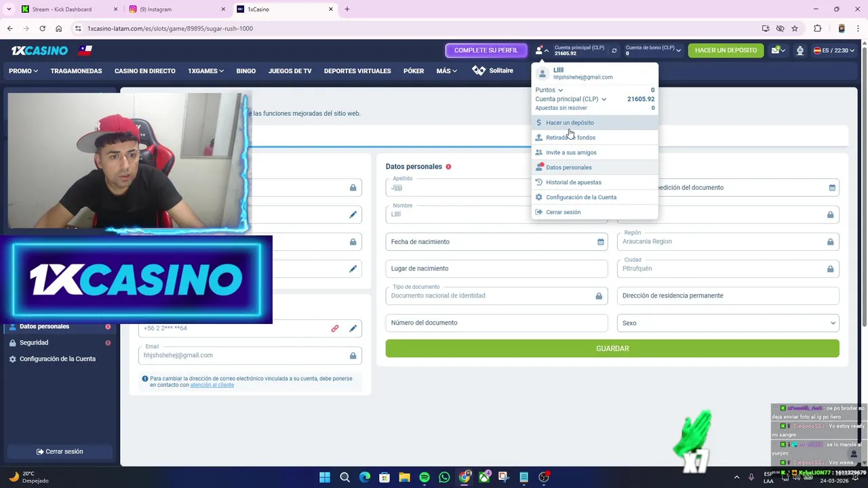The width and height of the screenshot is (868, 488).
Task: Click the dollar icon for Hacer un depósito
Action: point(539,123)
